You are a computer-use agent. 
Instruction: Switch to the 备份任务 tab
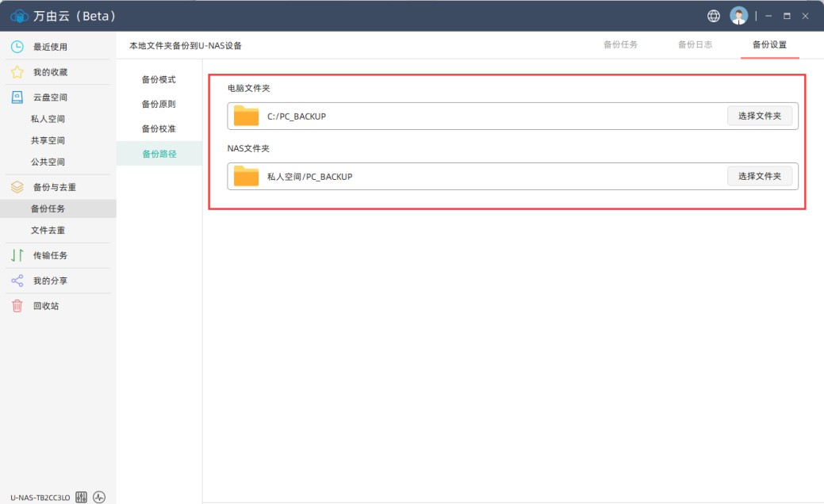(620, 44)
